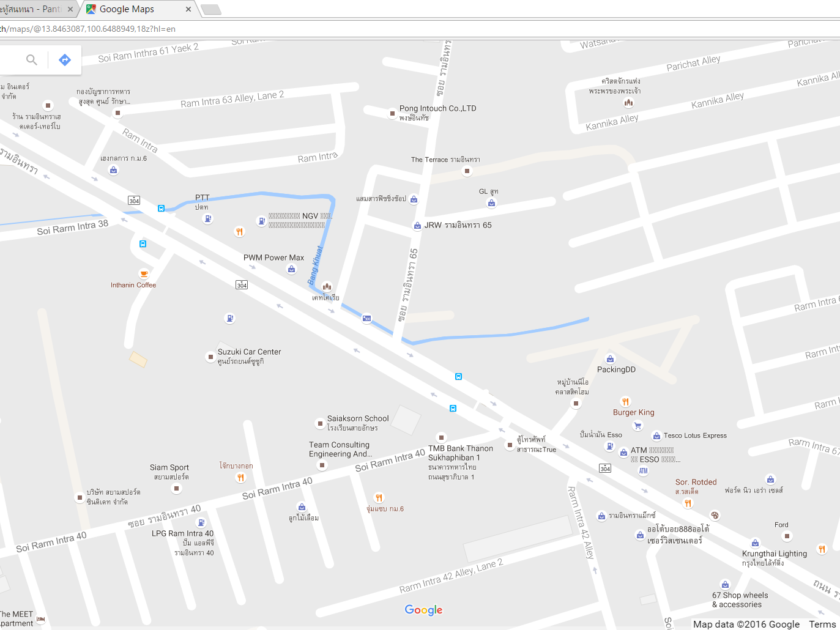Select the รามอินทราแม็กซ์ shop marker

click(x=601, y=516)
